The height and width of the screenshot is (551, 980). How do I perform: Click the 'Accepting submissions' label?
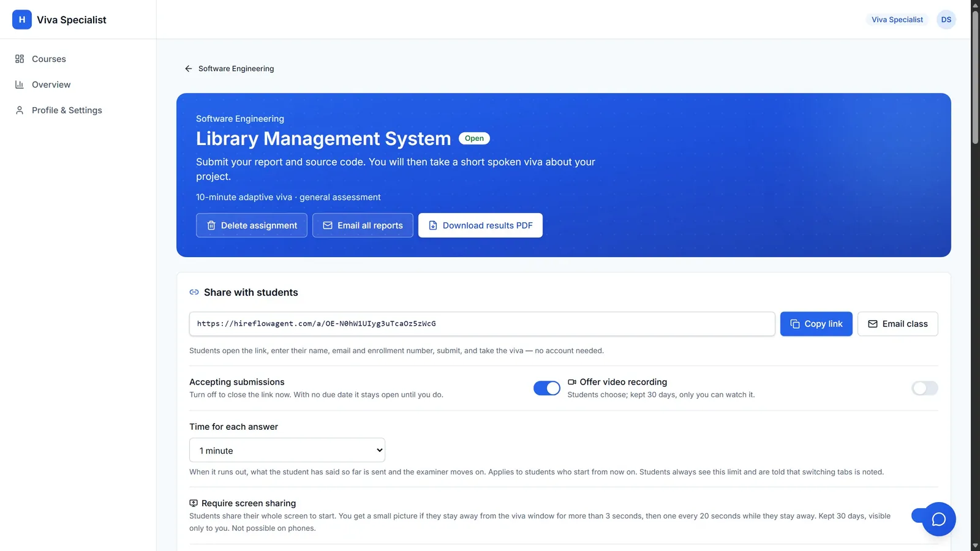(x=237, y=382)
